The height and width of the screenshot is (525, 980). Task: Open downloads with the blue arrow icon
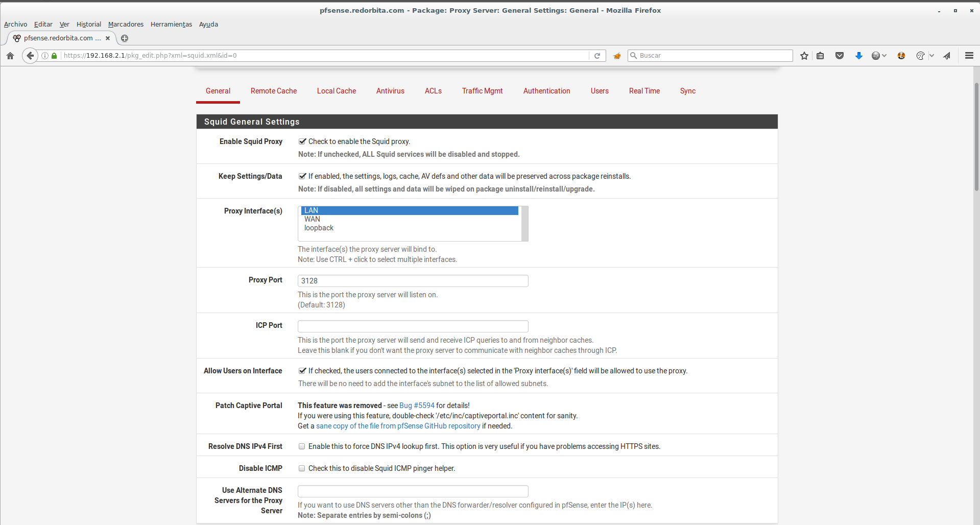(858, 56)
